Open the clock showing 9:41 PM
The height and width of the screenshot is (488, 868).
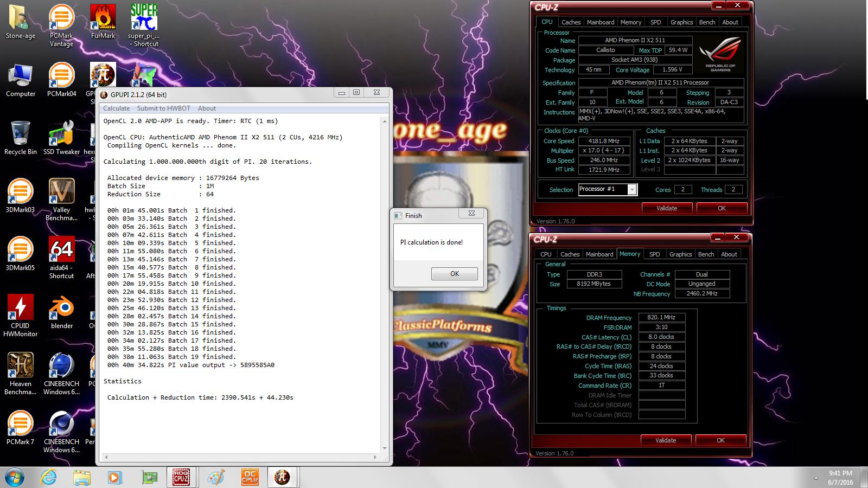pos(840,478)
